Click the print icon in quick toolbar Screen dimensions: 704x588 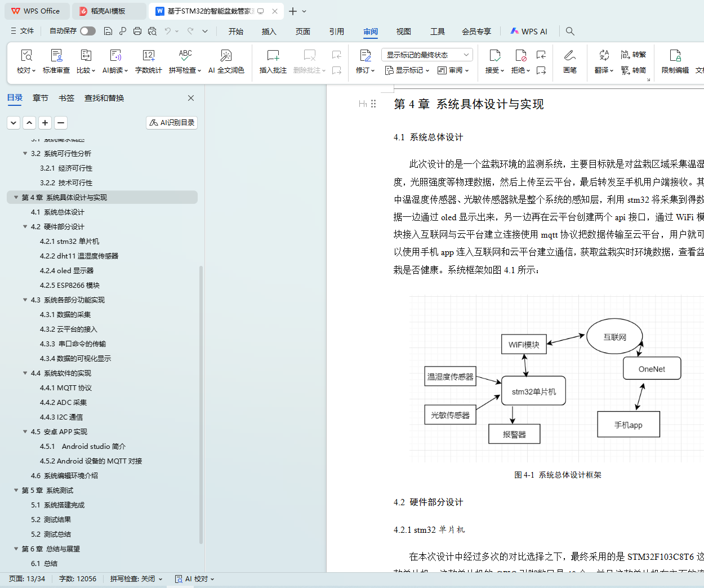[137, 31]
